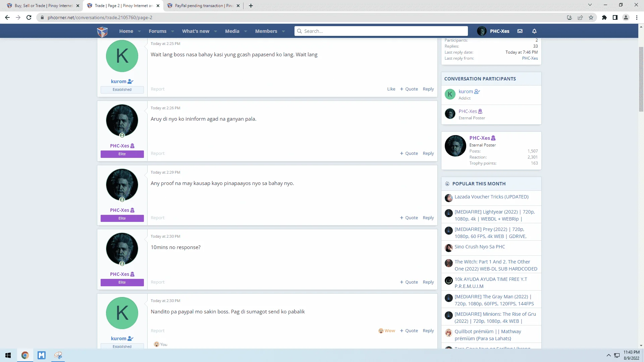The width and height of the screenshot is (644, 362).
Task: Click the PHC-Xes username in navbar
Action: tap(499, 31)
